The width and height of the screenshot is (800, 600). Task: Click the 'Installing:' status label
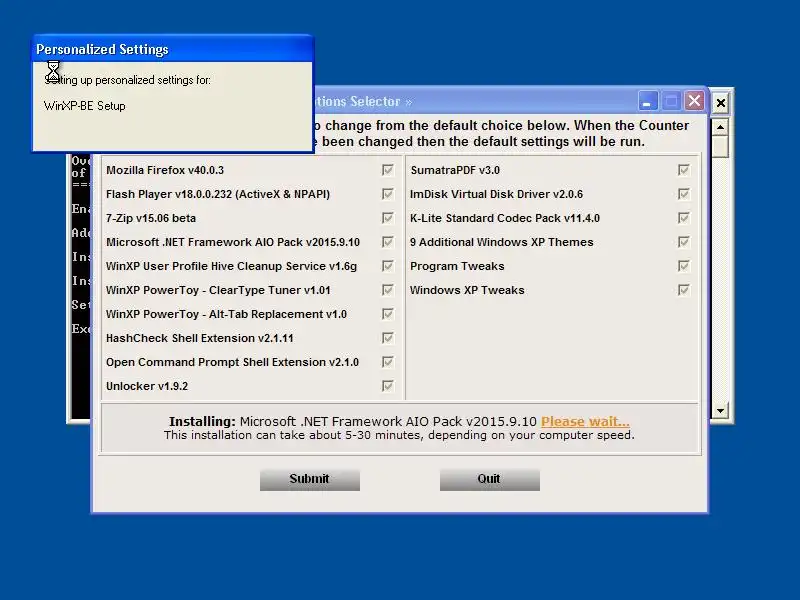tap(202, 421)
